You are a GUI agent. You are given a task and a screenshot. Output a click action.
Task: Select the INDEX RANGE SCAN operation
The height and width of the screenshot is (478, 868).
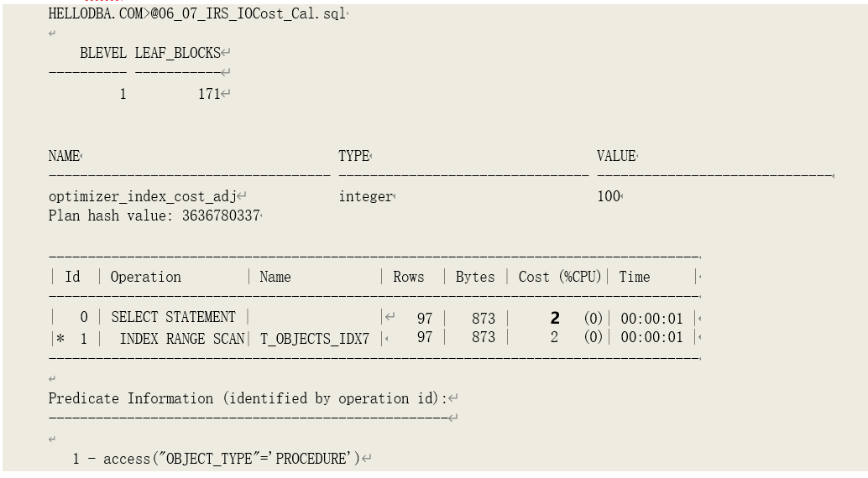tap(182, 337)
